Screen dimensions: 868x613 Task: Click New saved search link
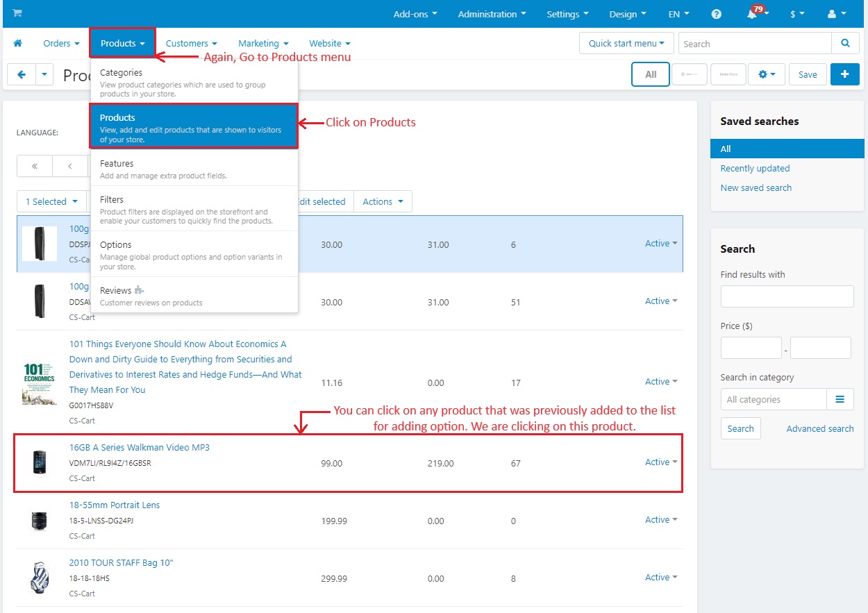point(756,187)
